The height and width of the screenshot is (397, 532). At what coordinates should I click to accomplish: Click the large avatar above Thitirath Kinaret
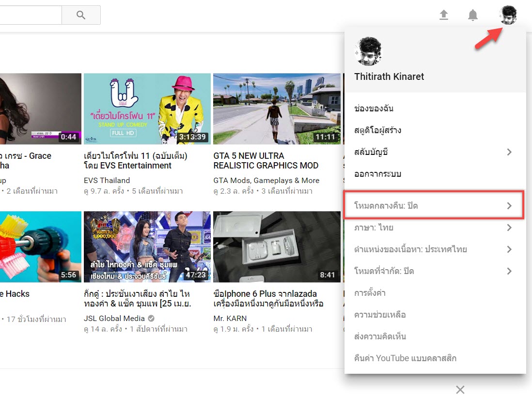coord(368,52)
